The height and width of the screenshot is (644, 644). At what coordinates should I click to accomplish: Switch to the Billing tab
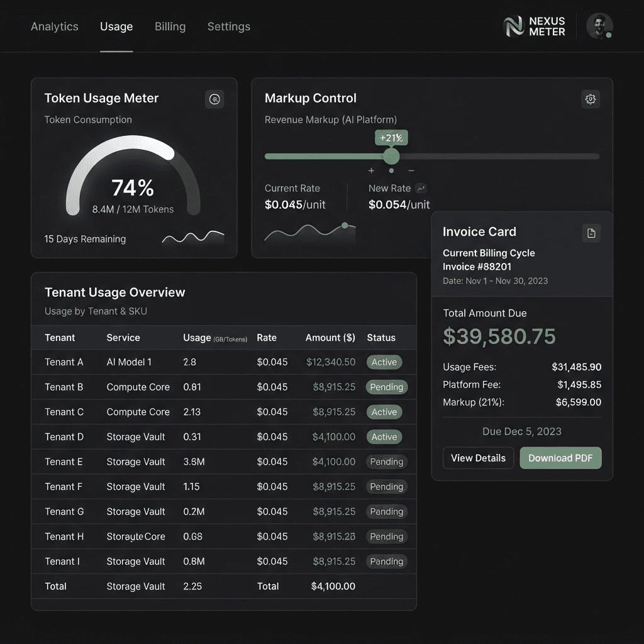(x=170, y=26)
